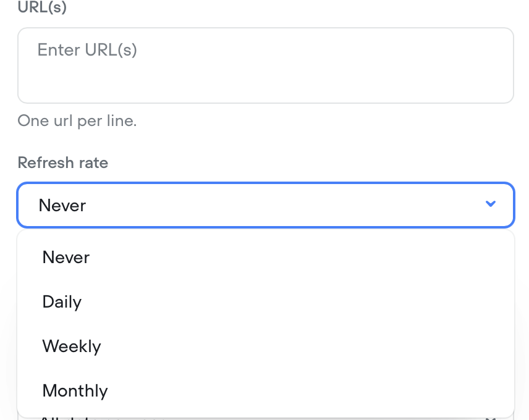Pick Weekly in the refresh rate list

click(x=72, y=346)
